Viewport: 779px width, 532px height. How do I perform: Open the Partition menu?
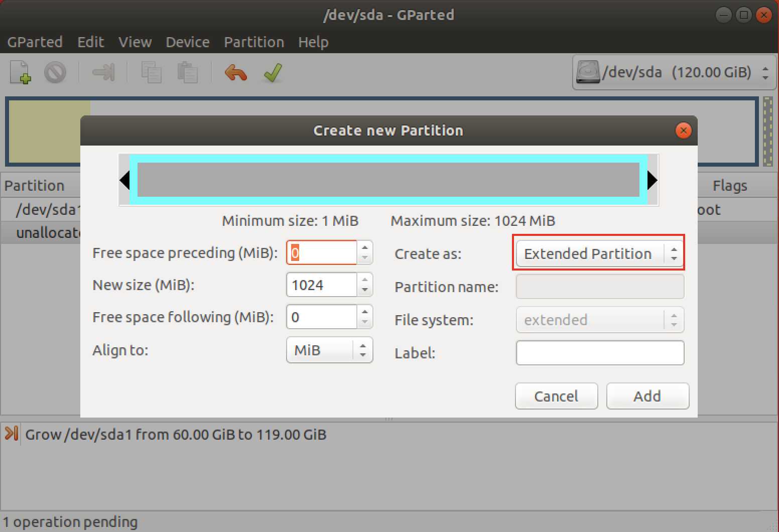pos(254,42)
